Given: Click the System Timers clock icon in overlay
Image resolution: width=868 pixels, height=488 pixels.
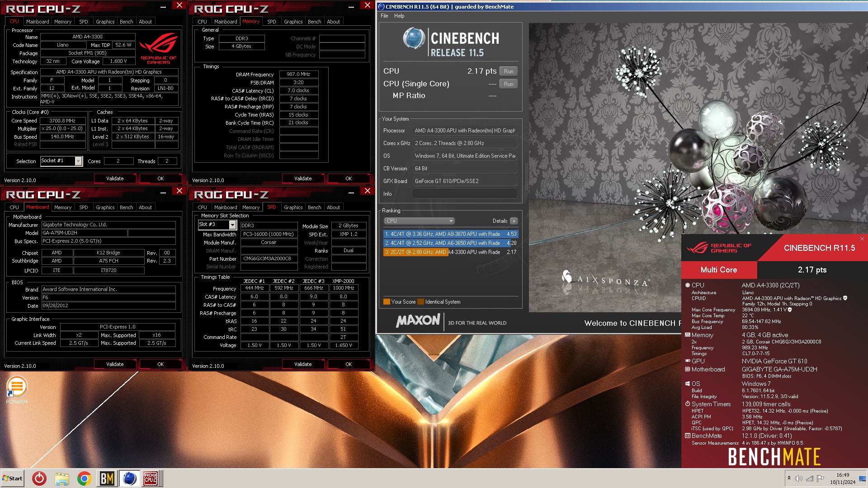Looking at the screenshot, I should pos(688,404).
